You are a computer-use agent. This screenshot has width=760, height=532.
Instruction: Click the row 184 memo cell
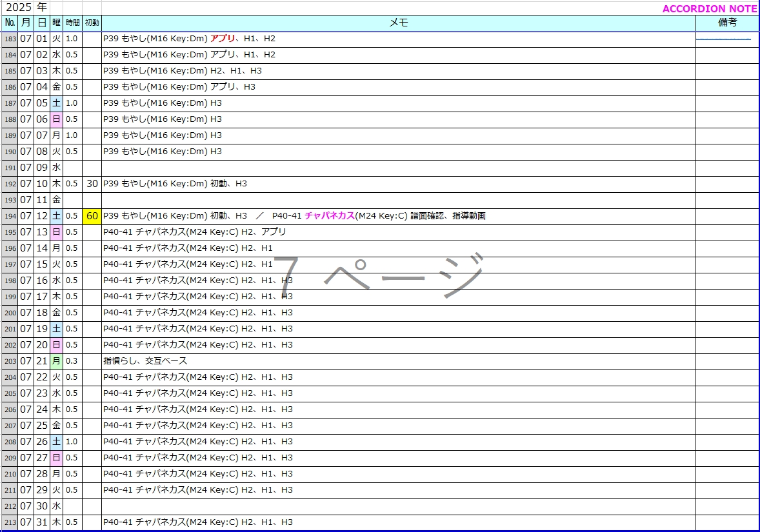point(399,55)
